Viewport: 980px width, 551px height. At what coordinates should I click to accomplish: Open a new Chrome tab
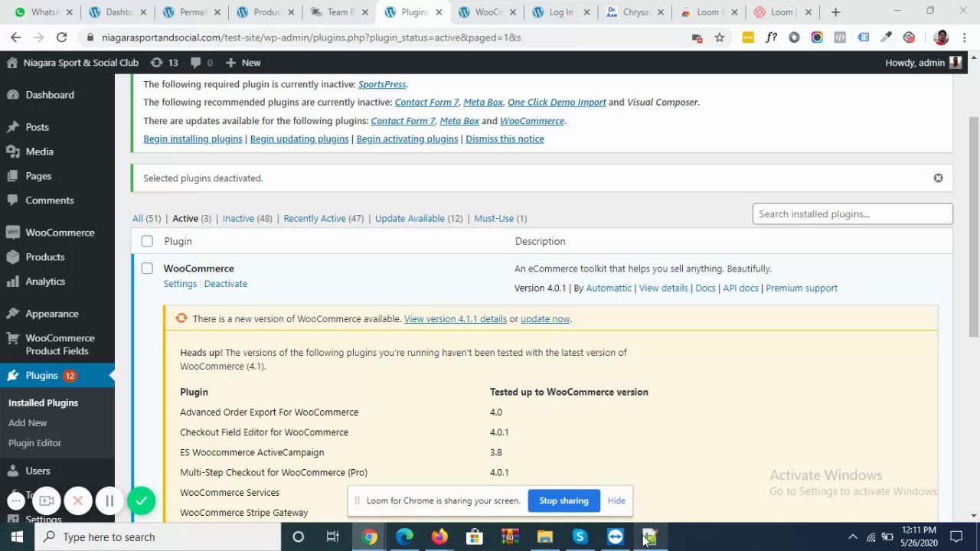835,12
